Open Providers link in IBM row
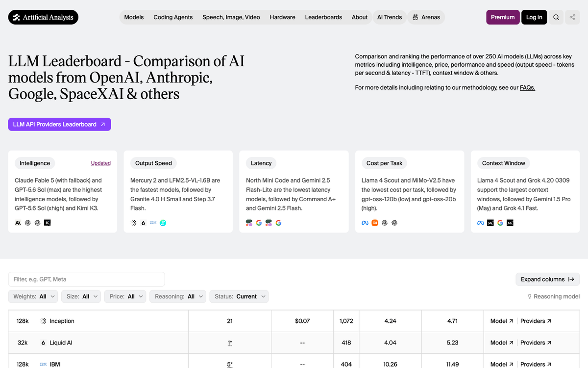 [x=536, y=364]
